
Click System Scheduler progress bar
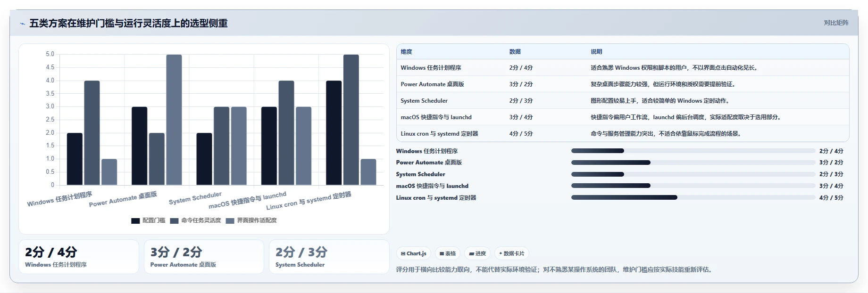[693, 174]
